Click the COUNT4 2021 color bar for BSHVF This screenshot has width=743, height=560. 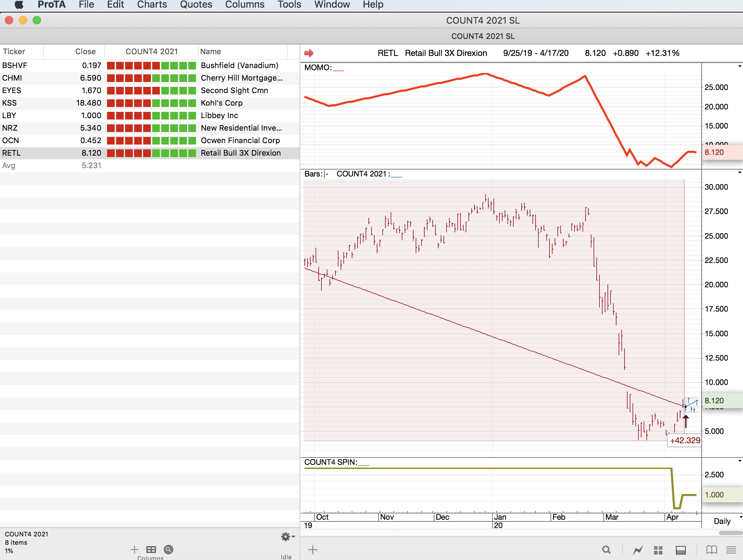151,65
